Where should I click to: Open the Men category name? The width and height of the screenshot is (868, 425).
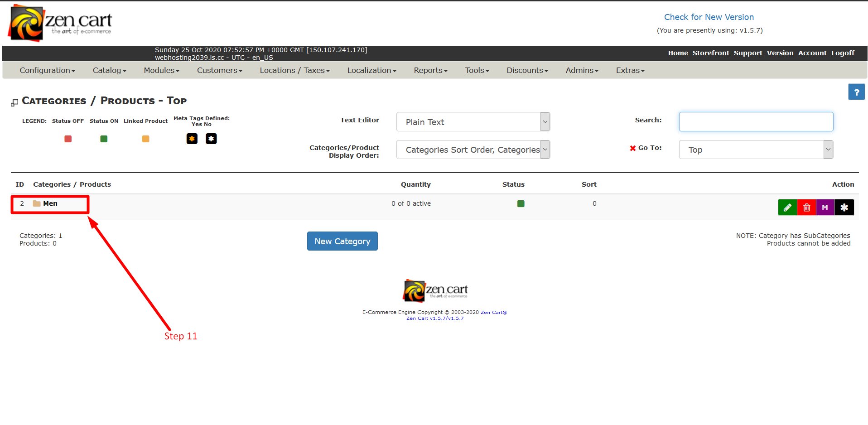50,203
